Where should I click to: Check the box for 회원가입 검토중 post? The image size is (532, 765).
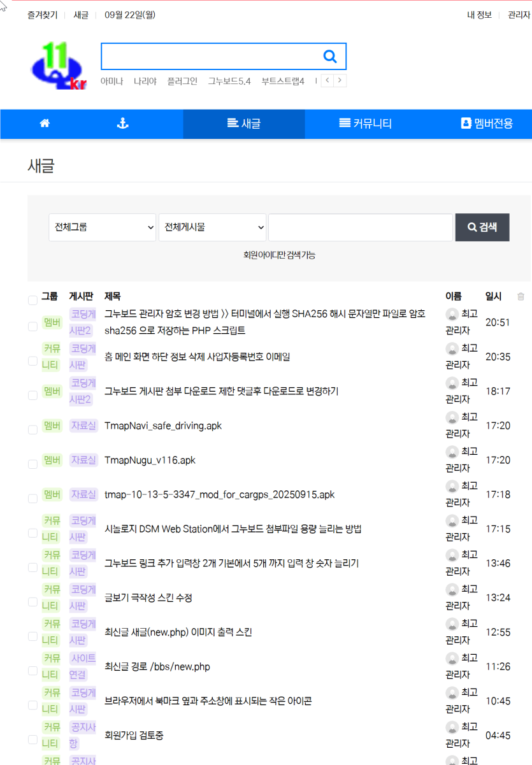point(32,740)
